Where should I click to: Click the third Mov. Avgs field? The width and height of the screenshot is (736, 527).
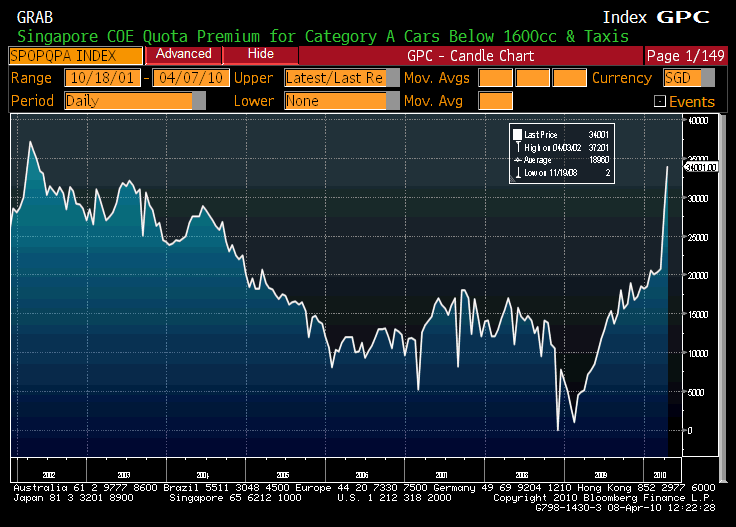coord(569,78)
